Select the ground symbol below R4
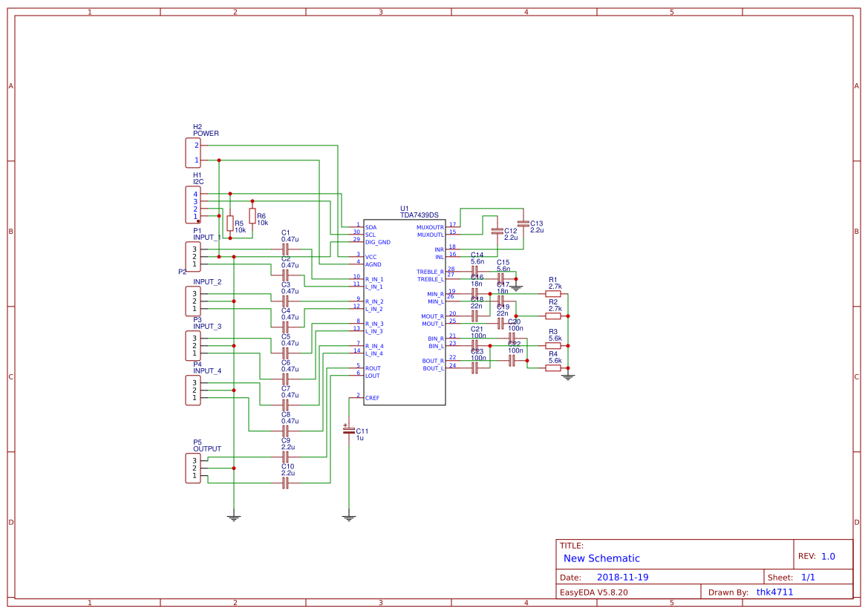 [x=568, y=376]
